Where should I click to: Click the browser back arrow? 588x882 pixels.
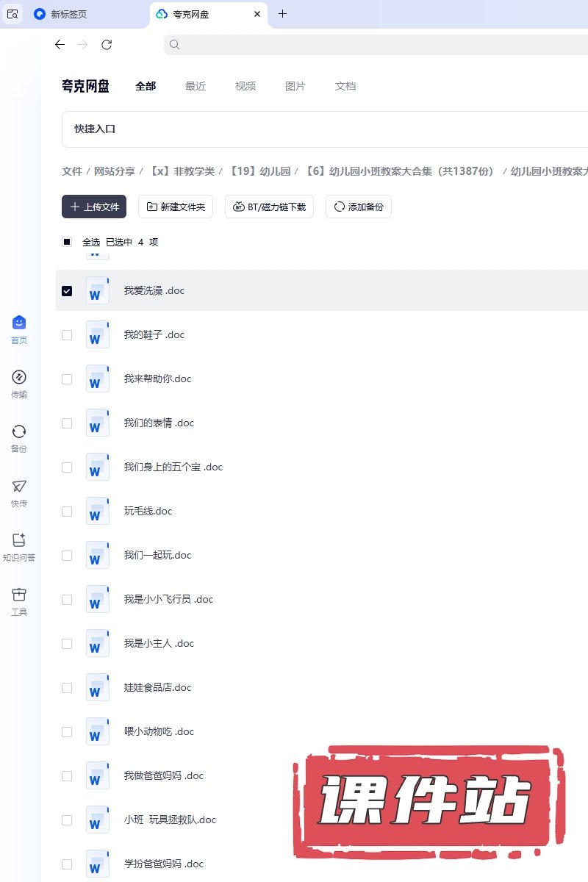(x=60, y=45)
